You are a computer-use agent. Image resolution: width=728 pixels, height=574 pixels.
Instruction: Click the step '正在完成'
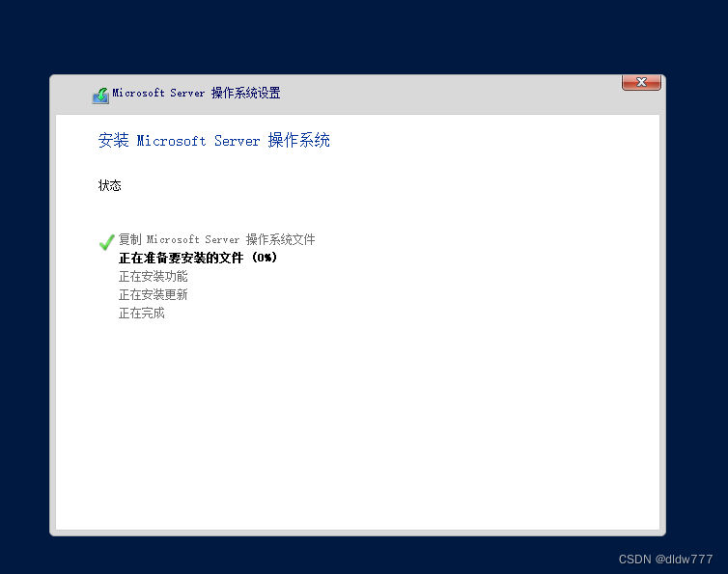coord(142,314)
